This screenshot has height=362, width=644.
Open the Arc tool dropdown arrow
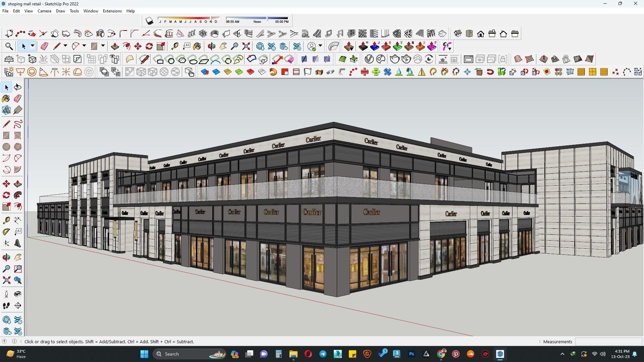pos(84,46)
